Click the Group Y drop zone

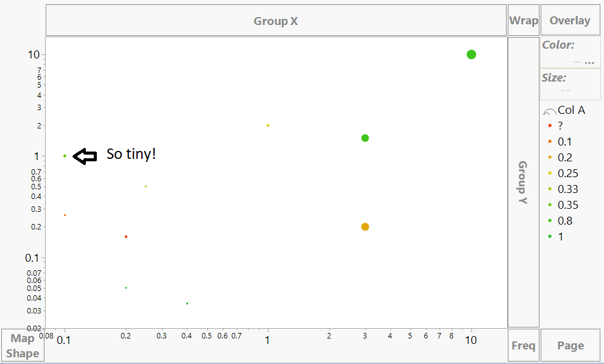523,183
